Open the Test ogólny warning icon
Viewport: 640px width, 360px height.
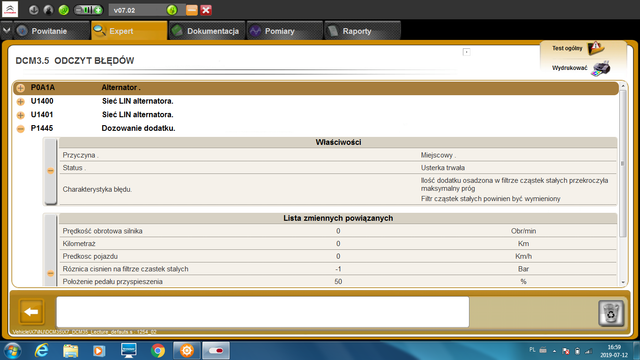coord(596,48)
